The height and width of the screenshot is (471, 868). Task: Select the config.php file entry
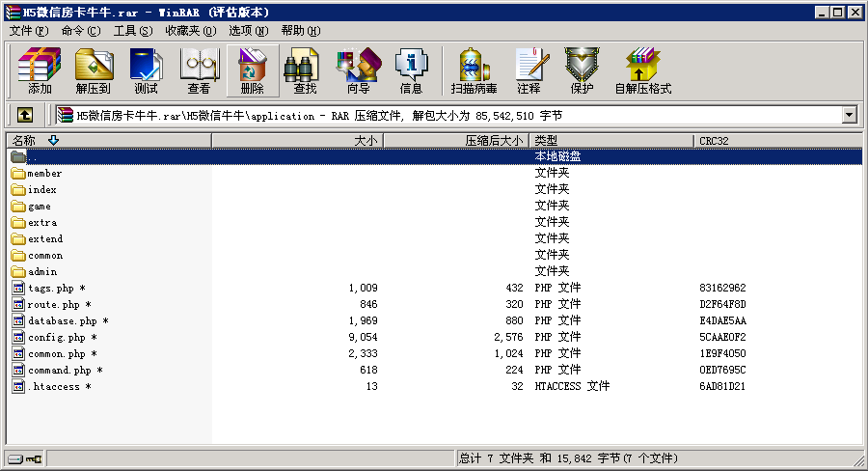tap(56, 338)
